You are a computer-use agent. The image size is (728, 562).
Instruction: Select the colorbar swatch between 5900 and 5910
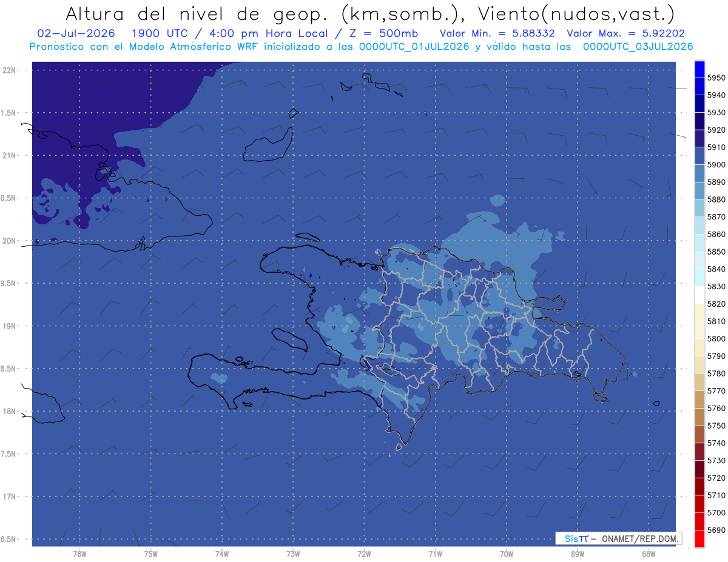tap(699, 156)
